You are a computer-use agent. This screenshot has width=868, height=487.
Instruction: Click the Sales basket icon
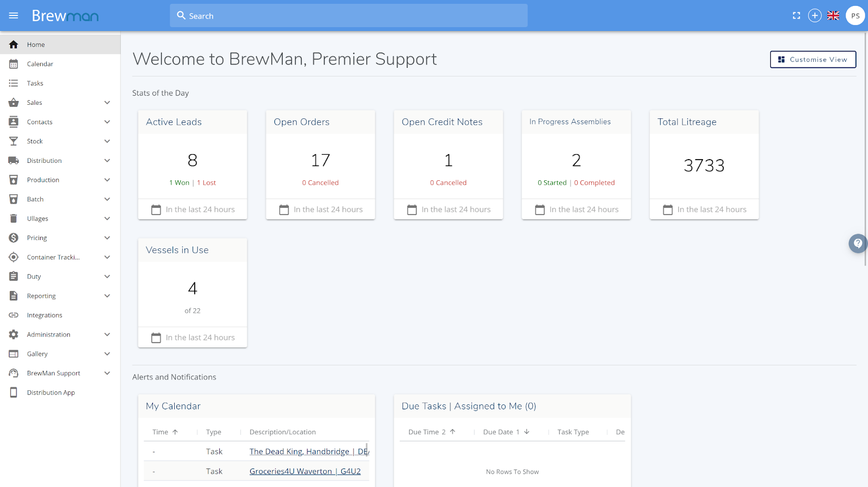coord(14,103)
